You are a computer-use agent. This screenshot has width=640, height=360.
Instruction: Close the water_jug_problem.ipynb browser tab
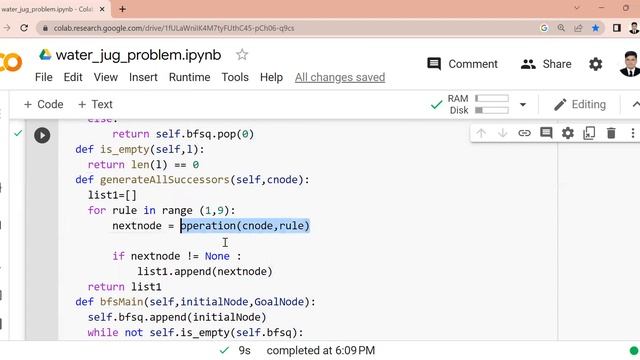point(102,9)
